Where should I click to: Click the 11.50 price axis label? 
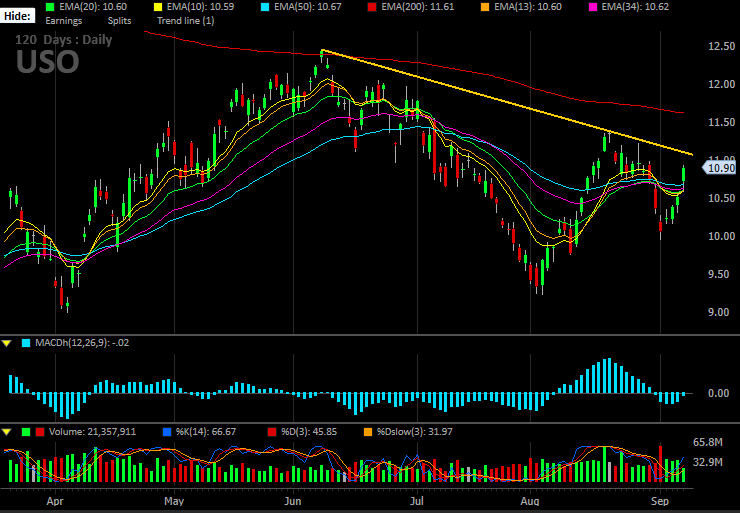[722, 122]
